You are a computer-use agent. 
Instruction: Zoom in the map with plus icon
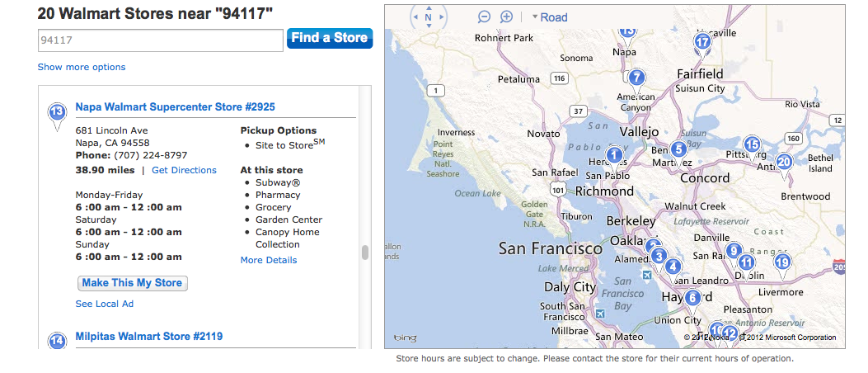(506, 17)
